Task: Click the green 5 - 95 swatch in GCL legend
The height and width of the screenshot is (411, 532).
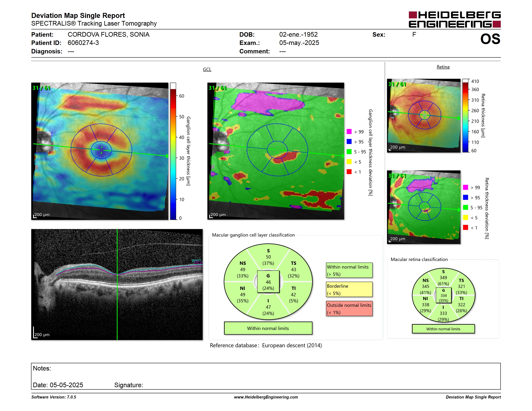Action: point(349,152)
